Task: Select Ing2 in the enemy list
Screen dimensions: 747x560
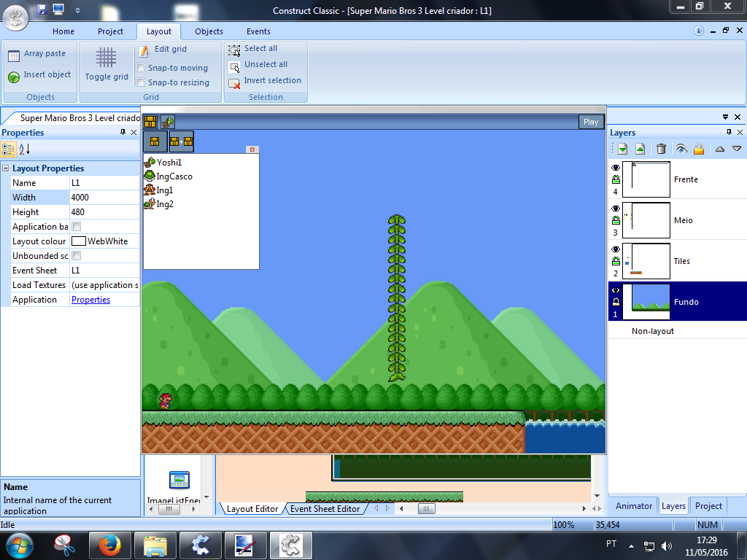Action: click(159, 204)
